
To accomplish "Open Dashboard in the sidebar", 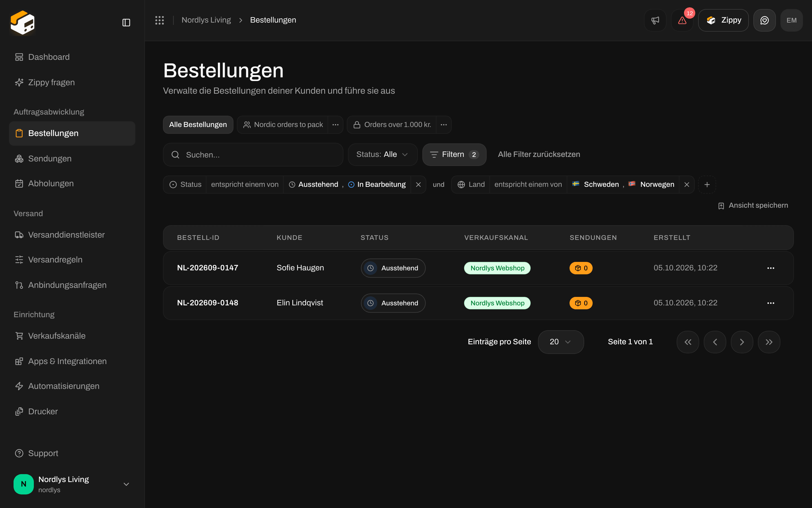I will click(x=72, y=57).
